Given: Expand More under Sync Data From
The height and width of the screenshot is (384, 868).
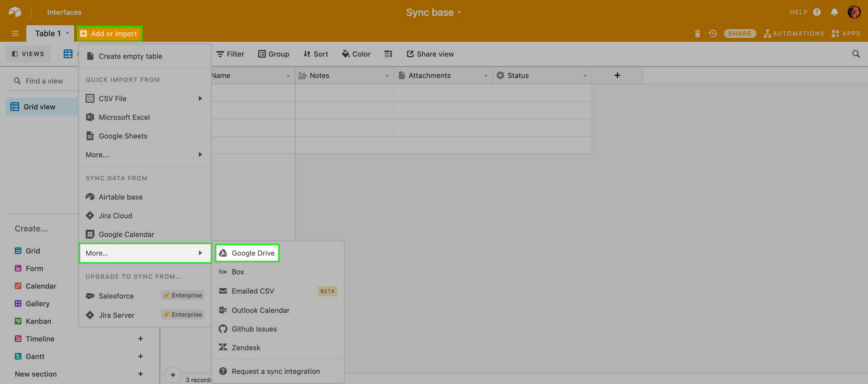Looking at the screenshot, I should [x=145, y=253].
